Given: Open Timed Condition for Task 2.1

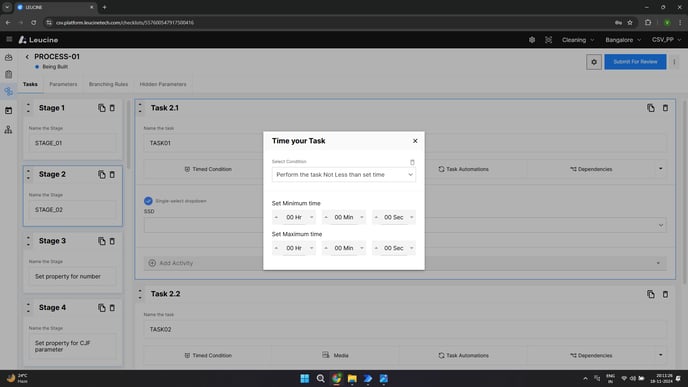Looking at the screenshot, I should 208,169.
